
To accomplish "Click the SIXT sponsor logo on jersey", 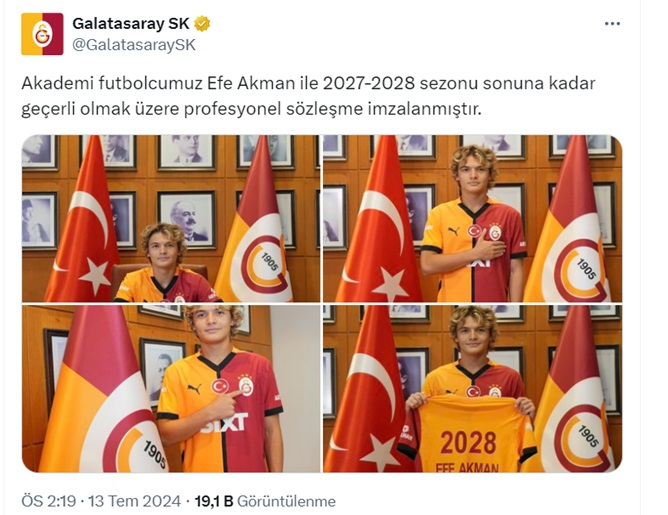I will point(225,423).
